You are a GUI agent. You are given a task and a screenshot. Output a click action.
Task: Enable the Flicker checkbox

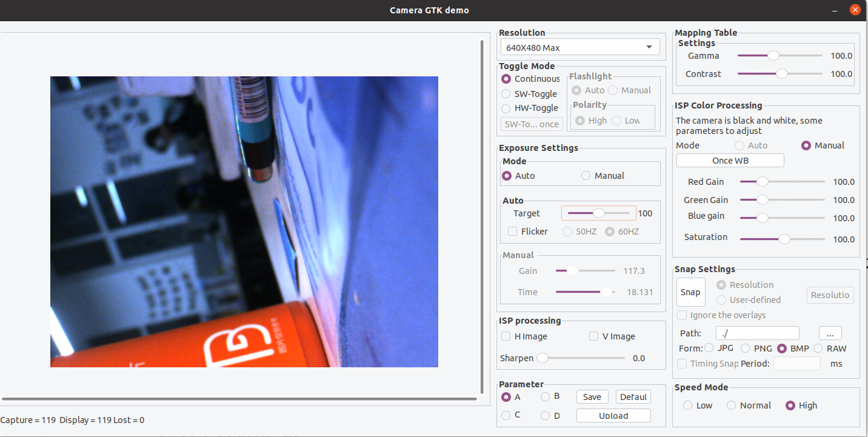coord(513,232)
